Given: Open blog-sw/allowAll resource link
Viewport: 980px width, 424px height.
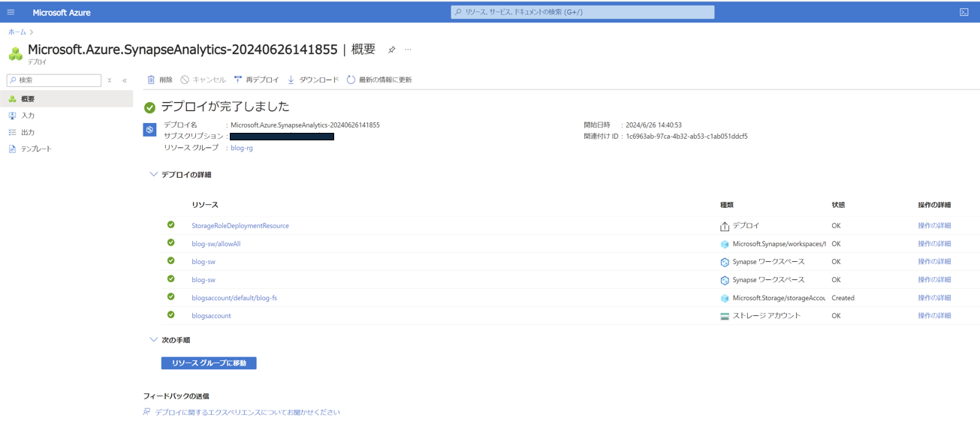Looking at the screenshot, I should coord(216,244).
